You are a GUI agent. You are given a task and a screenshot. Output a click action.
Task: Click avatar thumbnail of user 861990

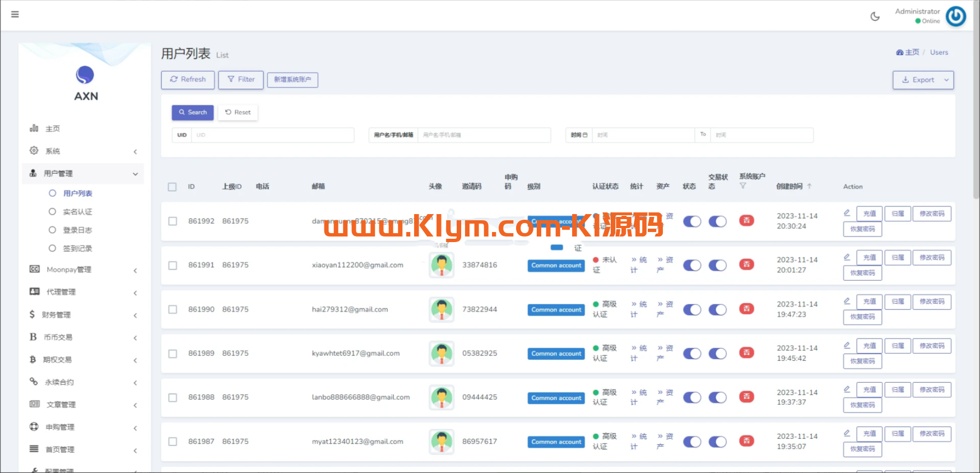point(442,309)
